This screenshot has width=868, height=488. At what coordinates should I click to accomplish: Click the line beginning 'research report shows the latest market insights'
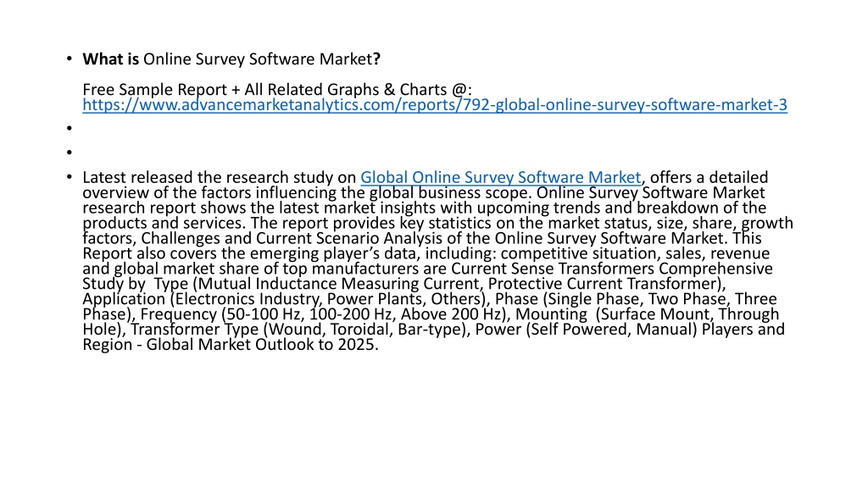tap(425, 208)
